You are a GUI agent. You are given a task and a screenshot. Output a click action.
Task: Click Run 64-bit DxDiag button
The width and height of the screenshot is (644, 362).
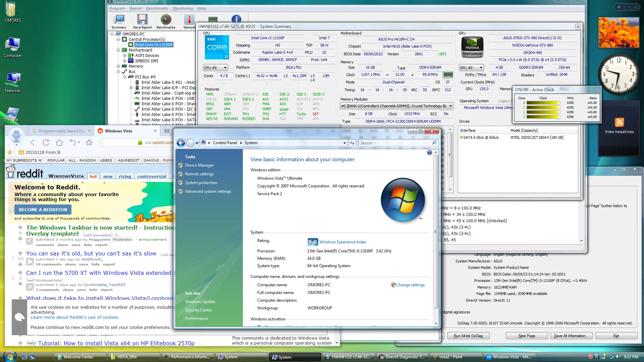(x=468, y=336)
